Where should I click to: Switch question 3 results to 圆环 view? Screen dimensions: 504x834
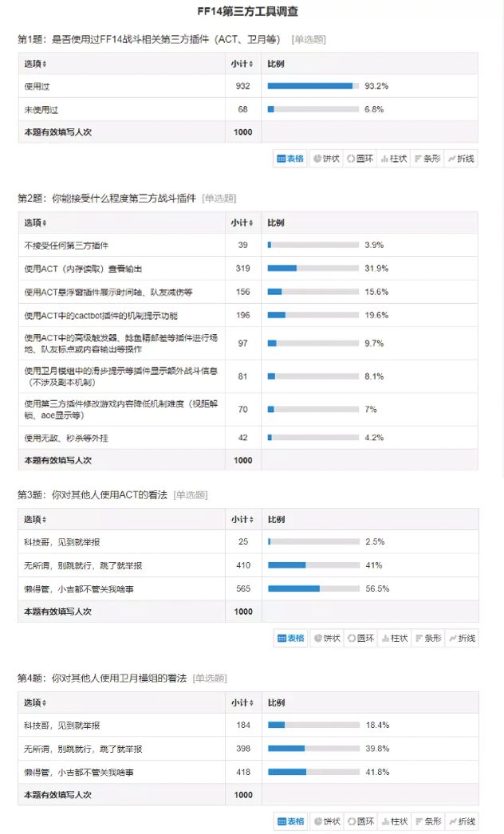tap(360, 638)
